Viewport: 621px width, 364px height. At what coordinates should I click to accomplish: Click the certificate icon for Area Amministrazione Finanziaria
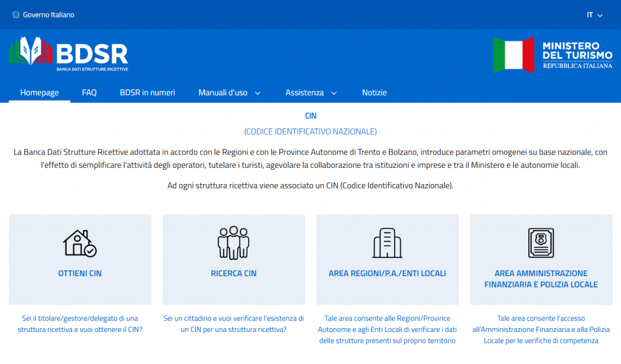(541, 242)
